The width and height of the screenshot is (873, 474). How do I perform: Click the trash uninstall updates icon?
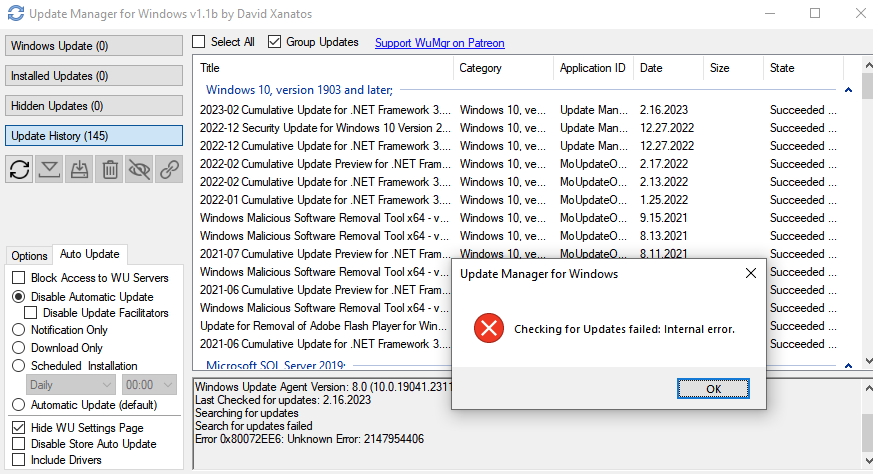coord(110,169)
